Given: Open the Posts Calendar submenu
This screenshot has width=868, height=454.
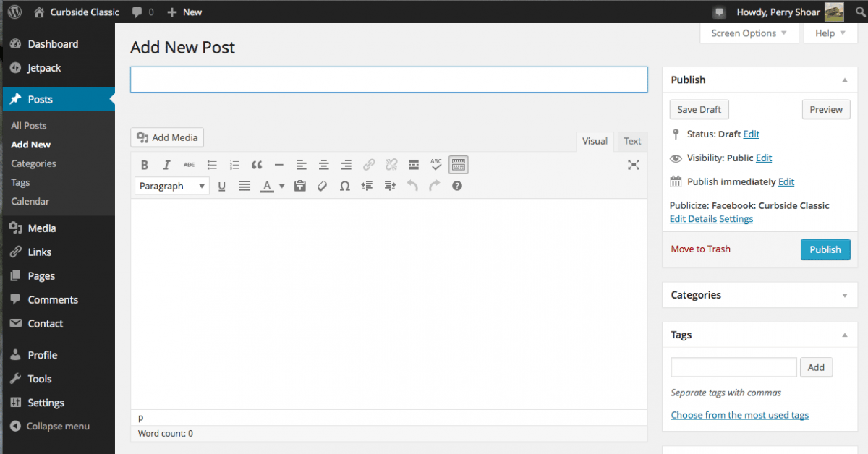Looking at the screenshot, I should click(30, 201).
